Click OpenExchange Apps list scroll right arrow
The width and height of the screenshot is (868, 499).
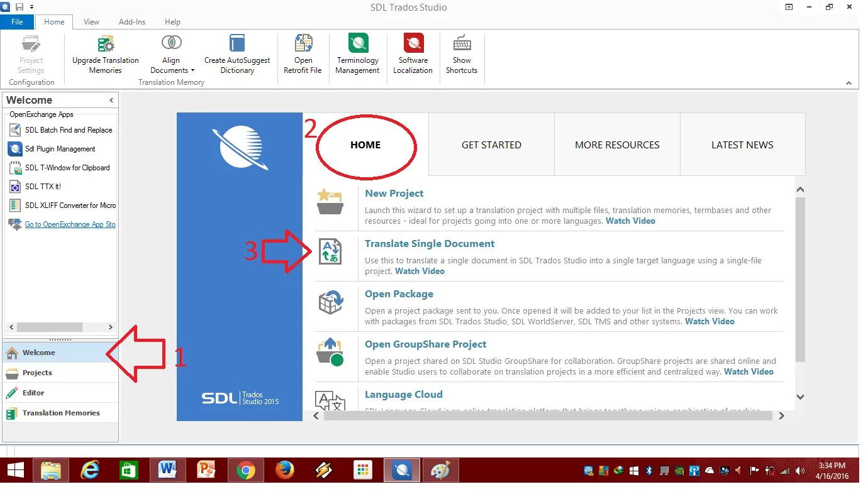[111, 327]
